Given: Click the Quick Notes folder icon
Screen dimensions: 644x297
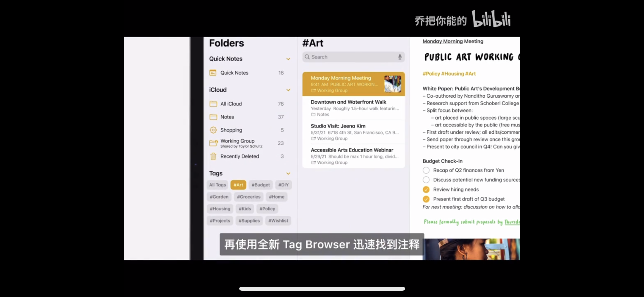Looking at the screenshot, I should click(x=213, y=73).
